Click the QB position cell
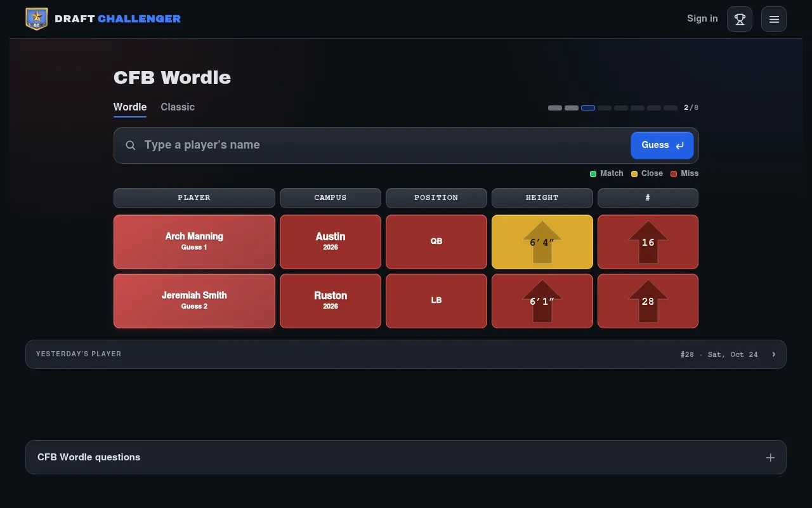Viewport: 812px width, 508px height. 436,242
